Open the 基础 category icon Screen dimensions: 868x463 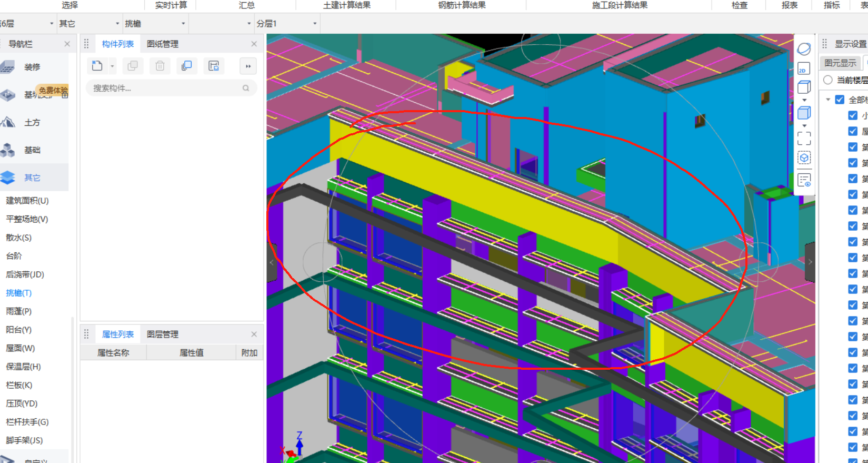click(7, 150)
